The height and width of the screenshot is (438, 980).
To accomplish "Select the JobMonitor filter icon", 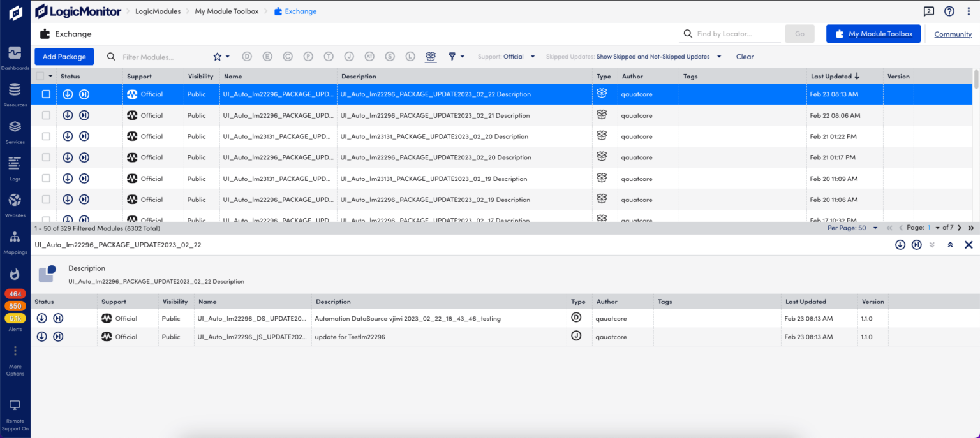I will pyautogui.click(x=349, y=56).
